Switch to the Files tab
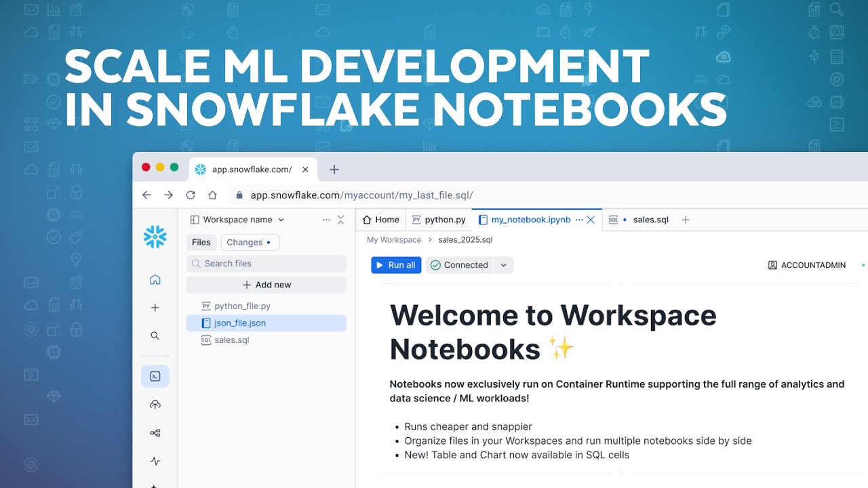The image size is (868, 488). (x=201, y=243)
